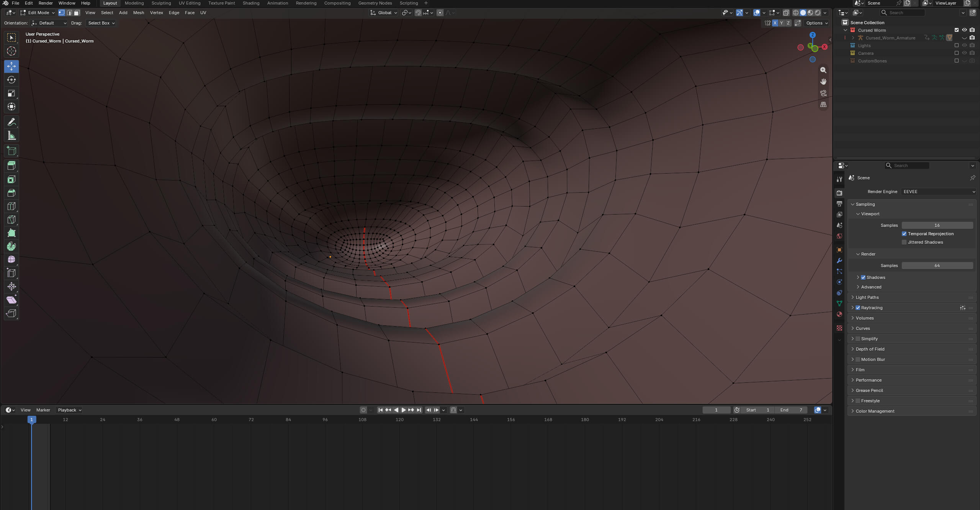Switch to orthographic grid view icon
This screenshot has height=510, width=980.
[x=823, y=105]
